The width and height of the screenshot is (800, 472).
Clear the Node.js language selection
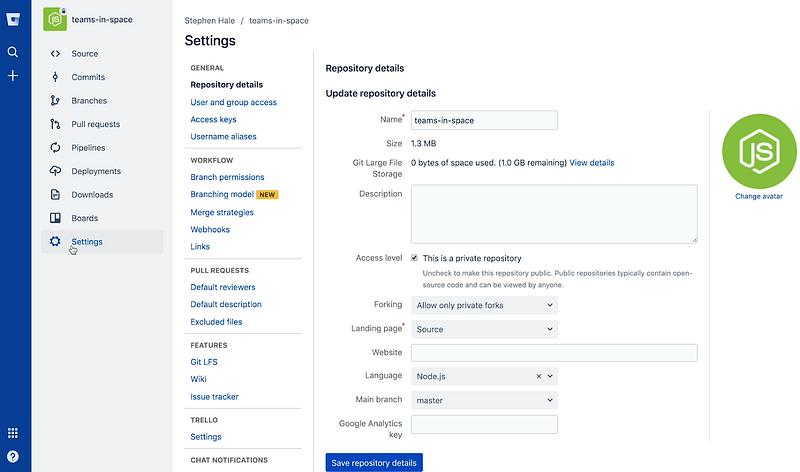(x=539, y=376)
